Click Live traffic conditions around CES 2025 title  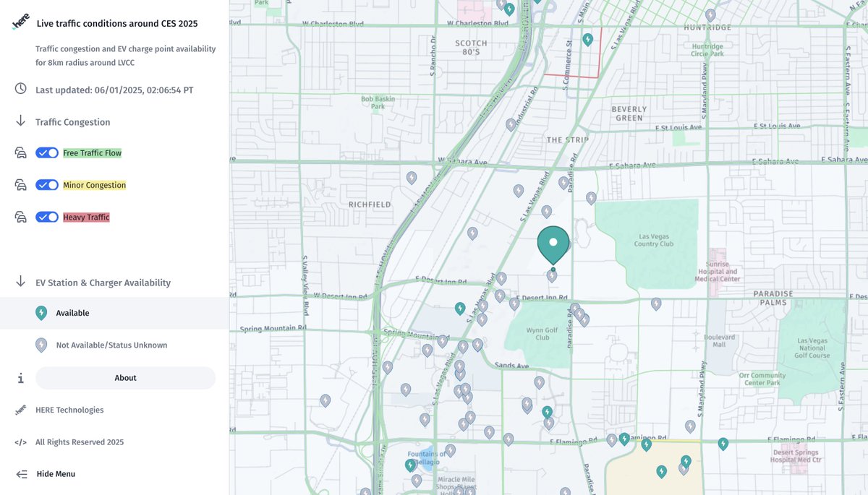tap(117, 24)
